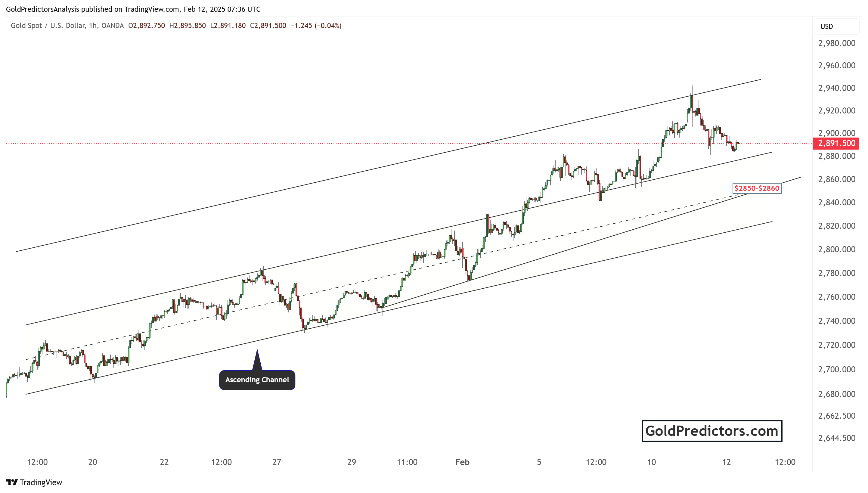The image size is (868, 493).
Task: Select the red $2850-$2860 price label
Action: pos(757,188)
